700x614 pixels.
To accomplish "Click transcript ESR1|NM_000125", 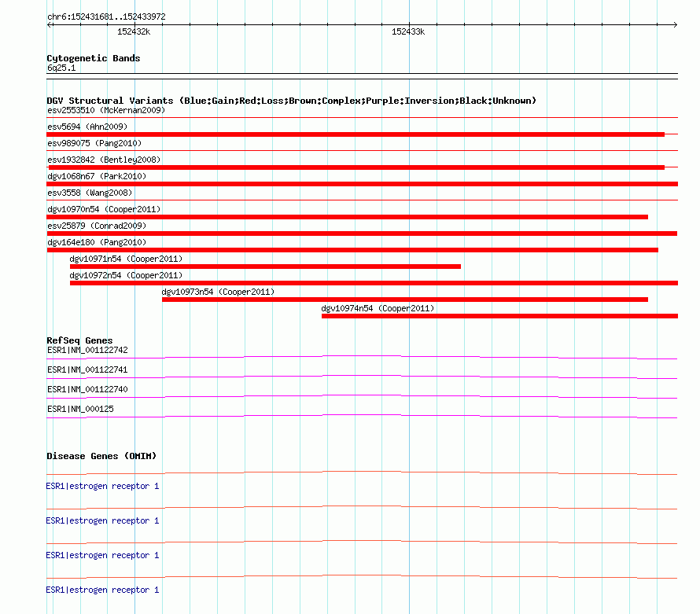I will coord(80,409).
